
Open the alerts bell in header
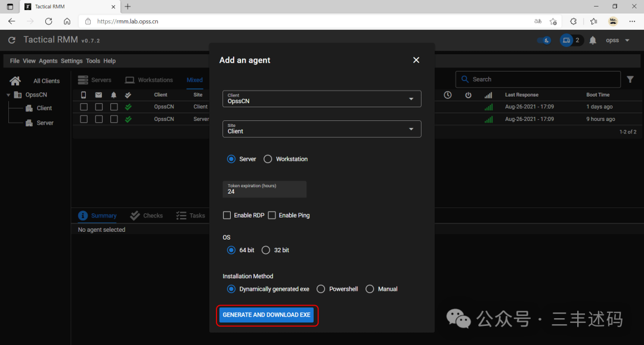[x=593, y=40]
